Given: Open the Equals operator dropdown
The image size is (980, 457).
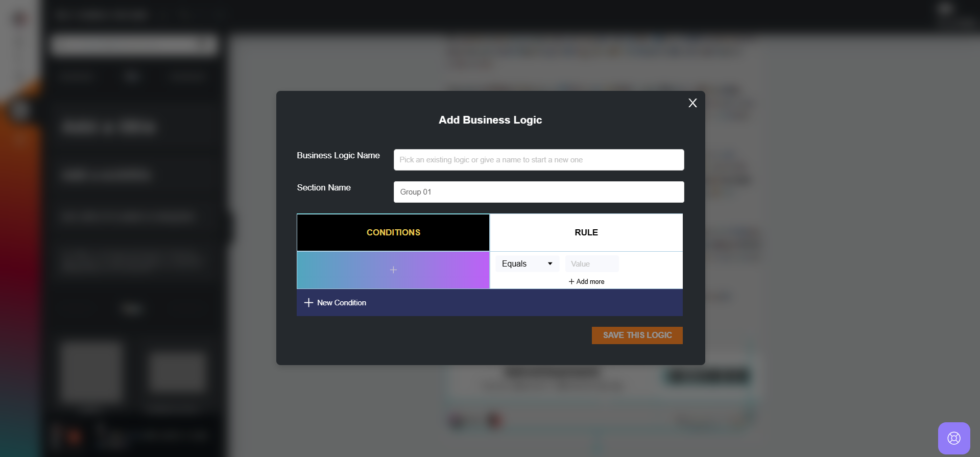Looking at the screenshot, I should click(527, 264).
